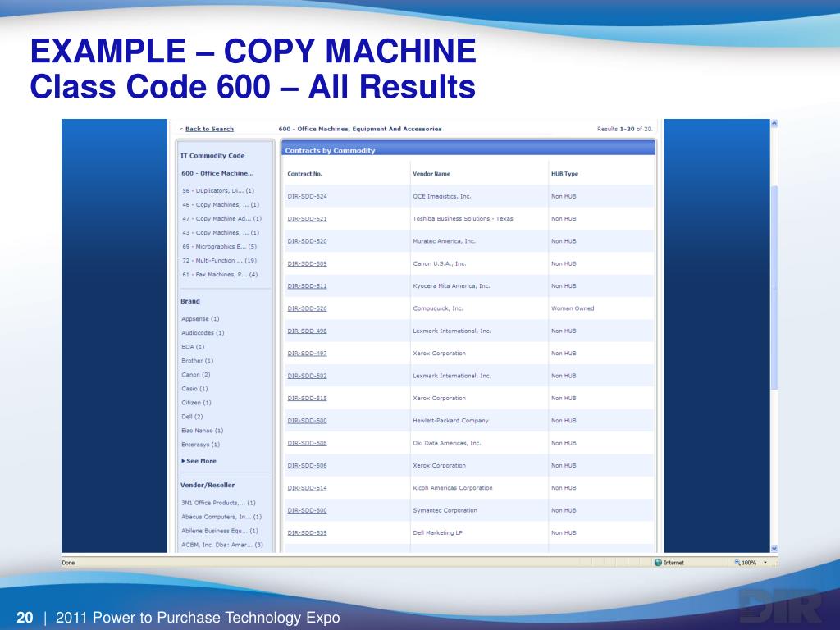Filter by vendor 3N1 Office Products
Viewport: 840px width, 630px height.
(x=218, y=503)
